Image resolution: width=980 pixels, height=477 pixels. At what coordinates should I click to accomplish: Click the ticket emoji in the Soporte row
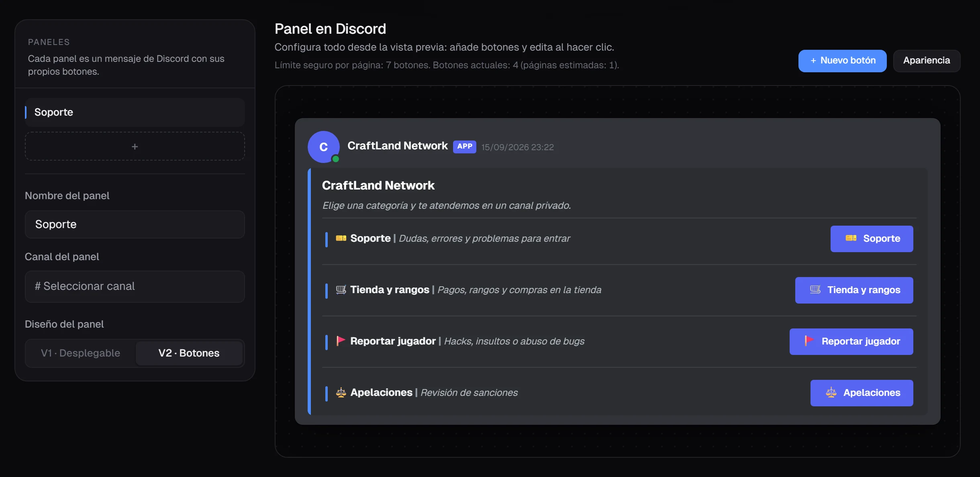coord(341,238)
